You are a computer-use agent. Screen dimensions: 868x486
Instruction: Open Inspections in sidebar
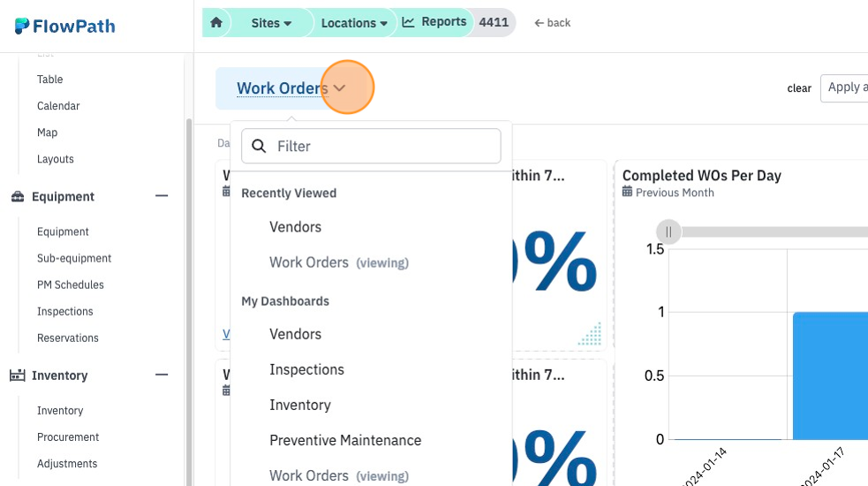point(64,311)
